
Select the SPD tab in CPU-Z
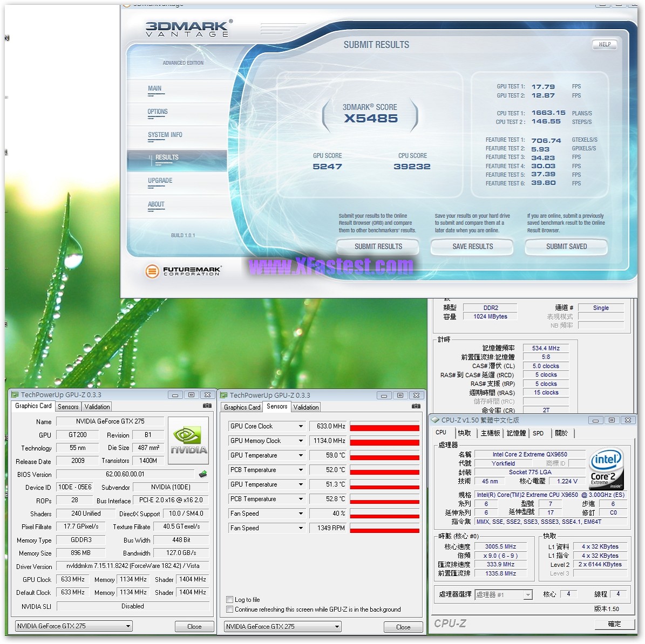[x=538, y=433]
